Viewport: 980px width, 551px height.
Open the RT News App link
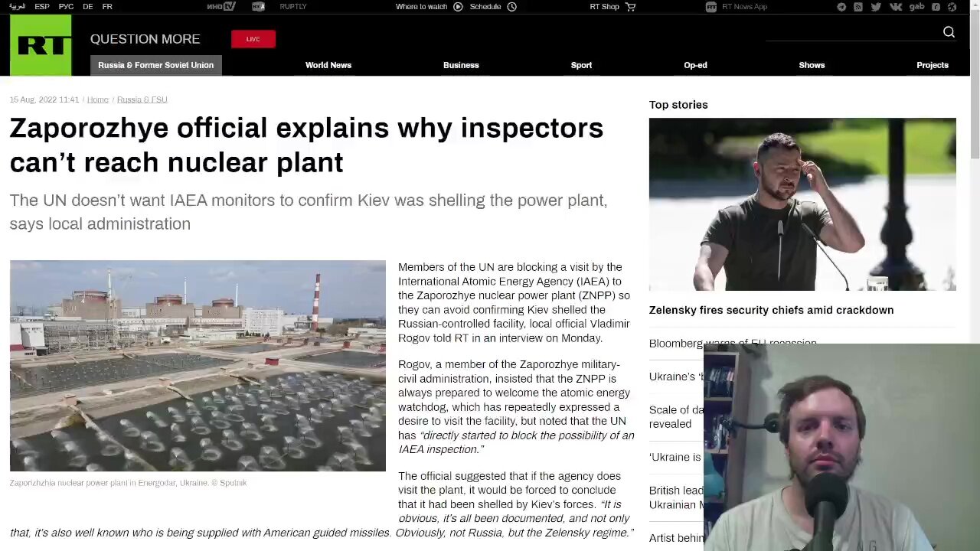(744, 7)
